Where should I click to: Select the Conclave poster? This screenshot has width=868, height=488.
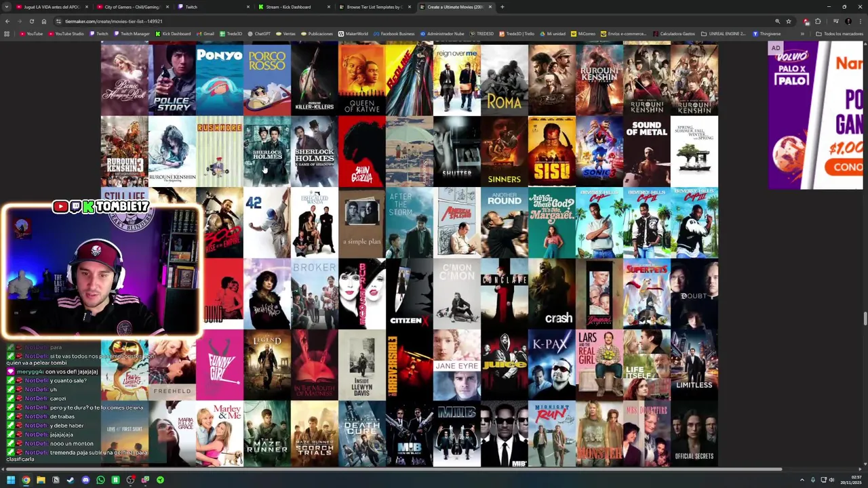504,295
